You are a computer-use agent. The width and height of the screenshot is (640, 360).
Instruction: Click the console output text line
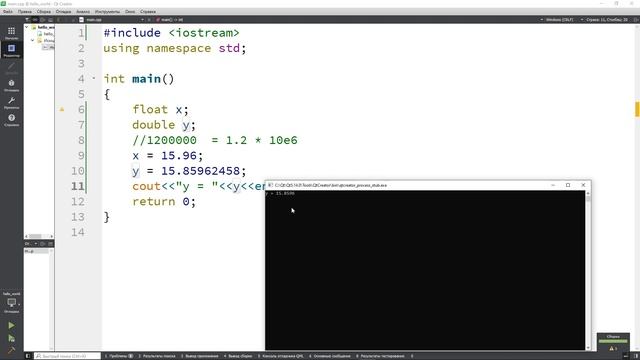click(x=280, y=193)
